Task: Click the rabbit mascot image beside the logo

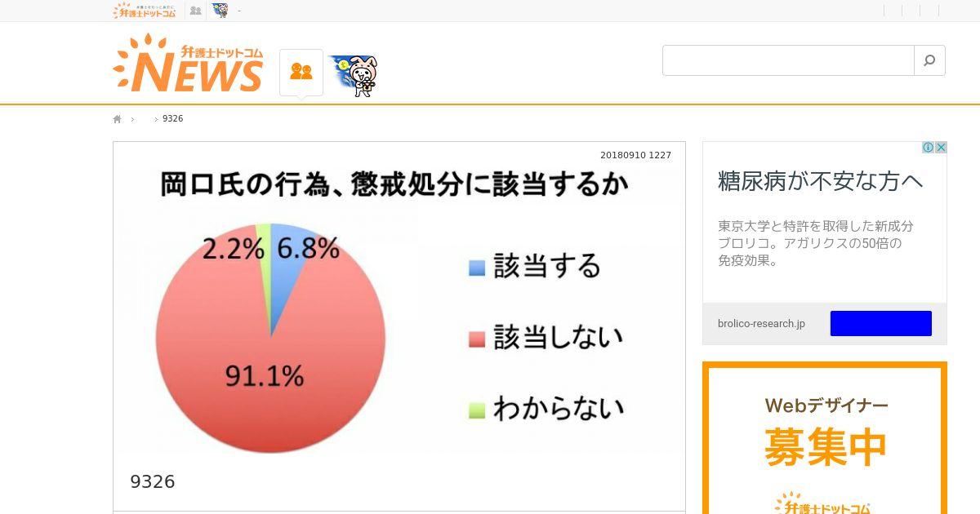Action: click(353, 75)
